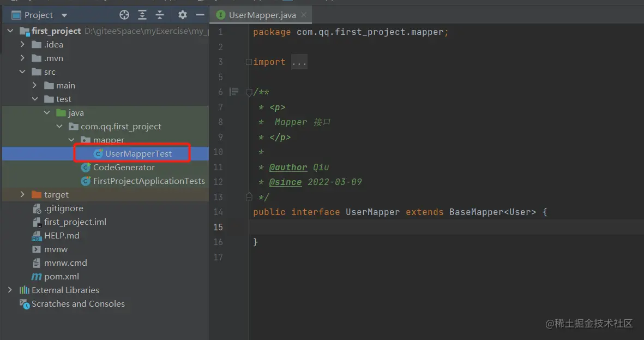Click the .gitignore file icon
Viewport: 644px width, 340px height.
[x=37, y=208]
